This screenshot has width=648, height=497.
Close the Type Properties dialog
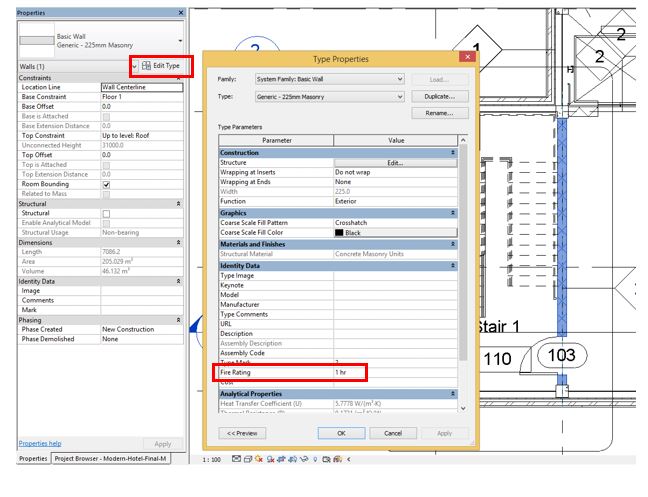point(467,57)
